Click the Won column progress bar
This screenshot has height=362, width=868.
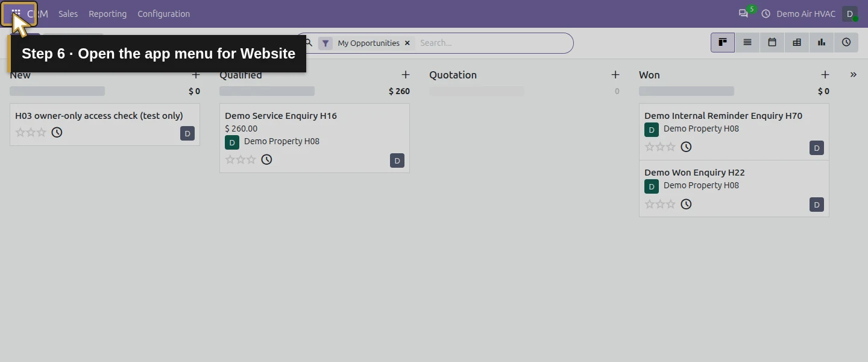[687, 91]
